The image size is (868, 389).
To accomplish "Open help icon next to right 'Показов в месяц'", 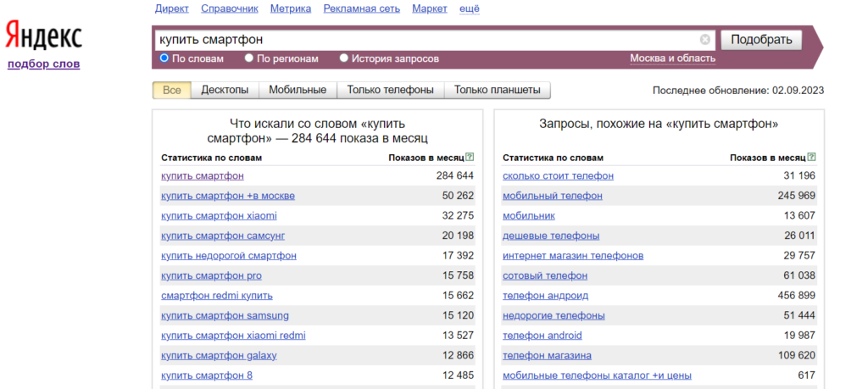I will pyautogui.click(x=811, y=158).
